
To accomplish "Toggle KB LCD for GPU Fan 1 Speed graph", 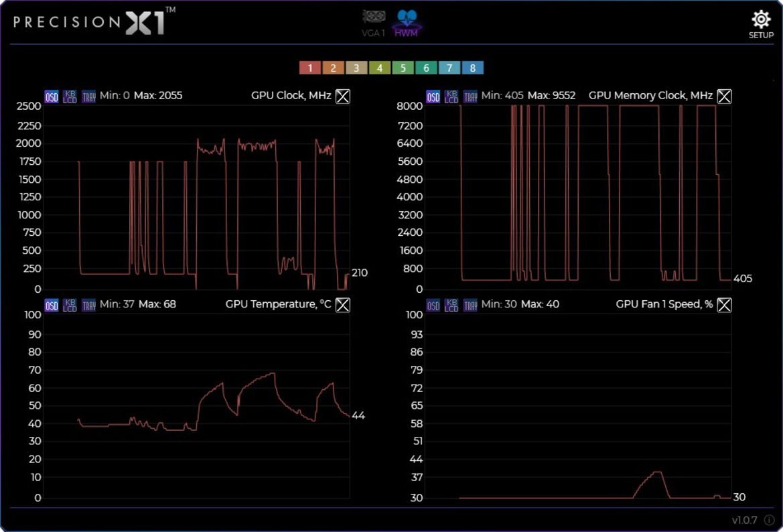I will [451, 306].
